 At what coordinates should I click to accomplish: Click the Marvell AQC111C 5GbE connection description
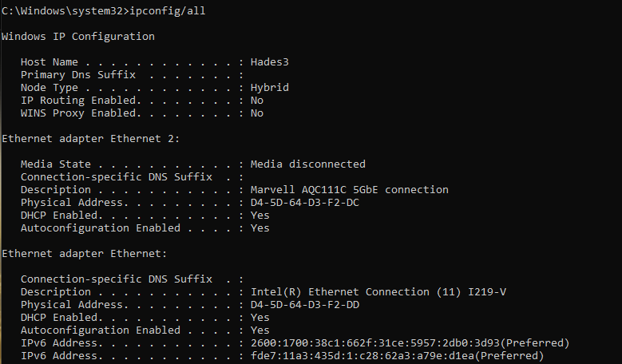(x=350, y=190)
